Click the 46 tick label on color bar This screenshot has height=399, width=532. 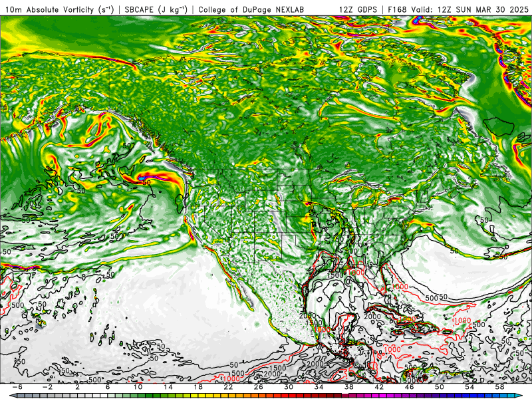(409, 387)
